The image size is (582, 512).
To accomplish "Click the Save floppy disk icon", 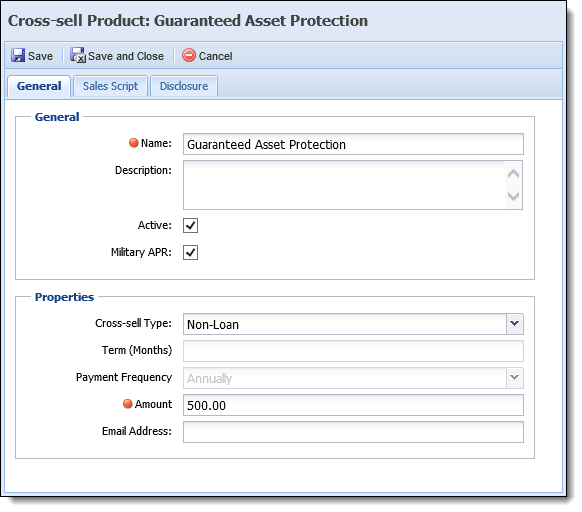I will (x=18, y=55).
